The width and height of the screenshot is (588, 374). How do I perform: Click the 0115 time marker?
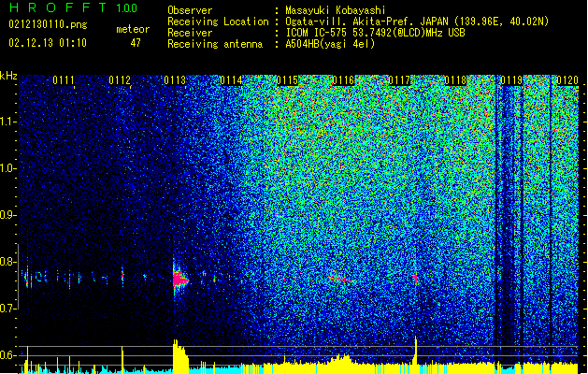287,80
